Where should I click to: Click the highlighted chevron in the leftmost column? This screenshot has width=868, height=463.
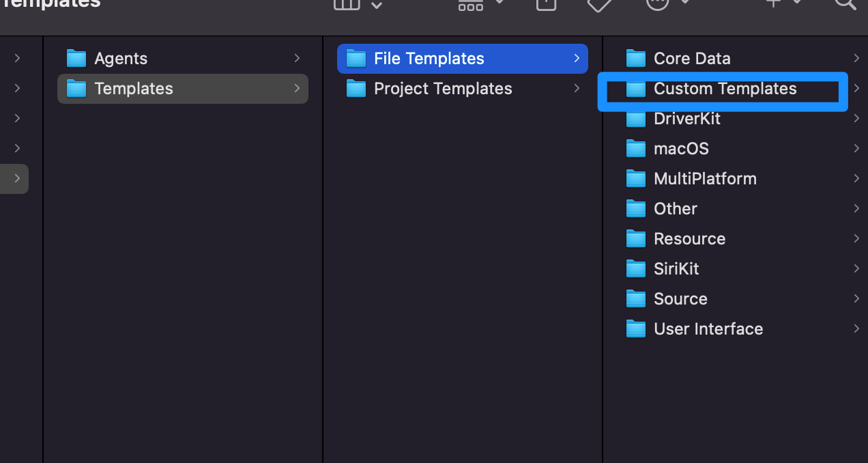click(17, 179)
